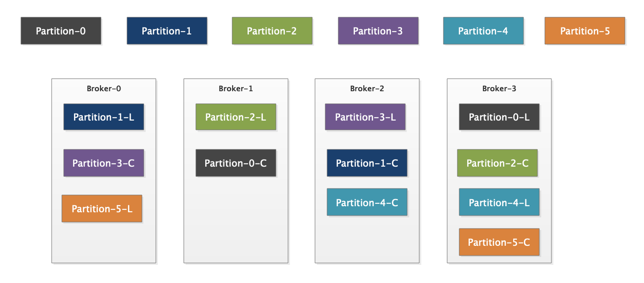Select the purple Partition-3-L box
644x283 pixels.
pyautogui.click(x=365, y=117)
